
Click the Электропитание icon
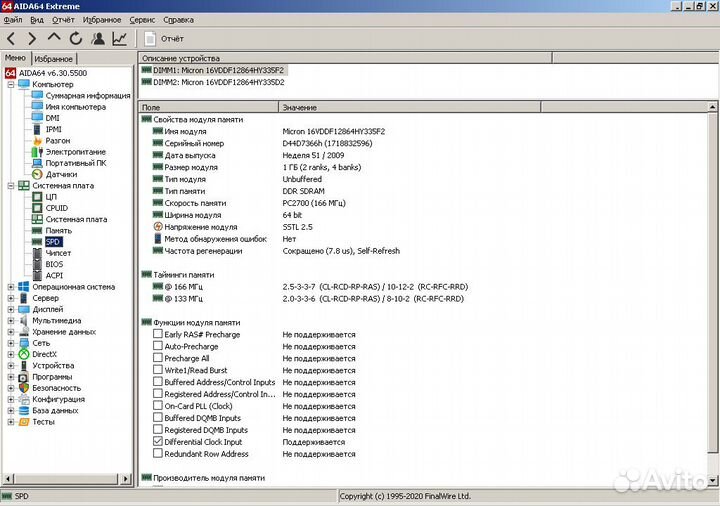click(37, 152)
